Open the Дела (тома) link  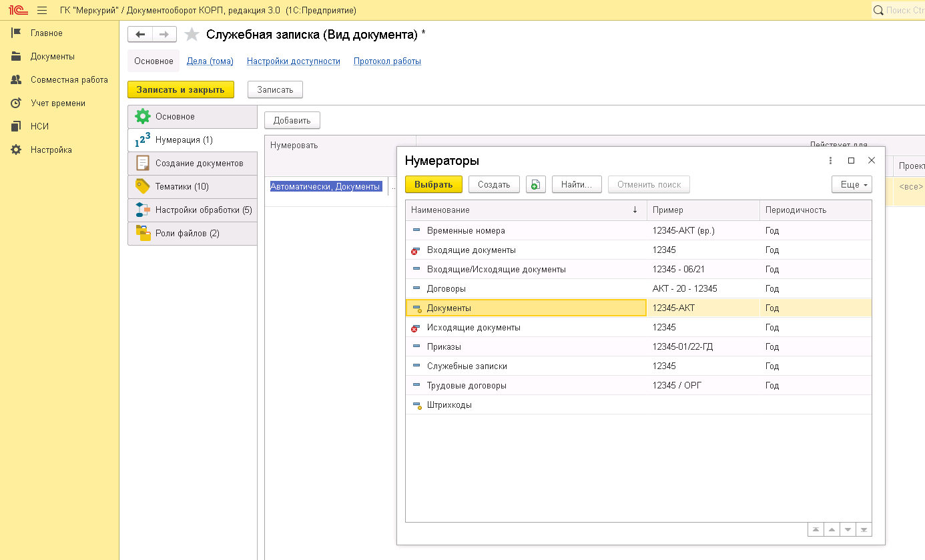(210, 61)
